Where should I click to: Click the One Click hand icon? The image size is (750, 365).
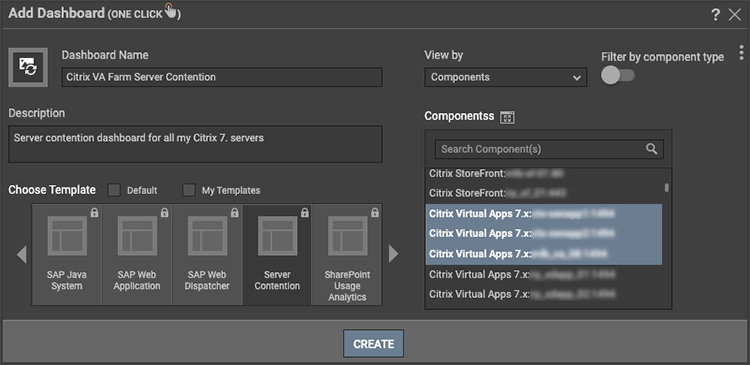(170, 10)
